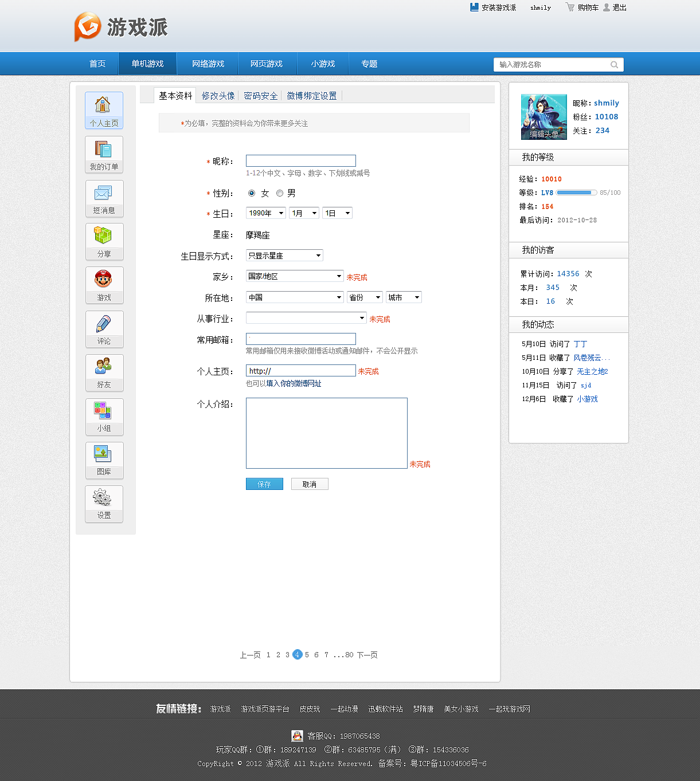The image size is (700, 781).
Task: Click 填入你的微博网址 link
Action: coord(294,383)
